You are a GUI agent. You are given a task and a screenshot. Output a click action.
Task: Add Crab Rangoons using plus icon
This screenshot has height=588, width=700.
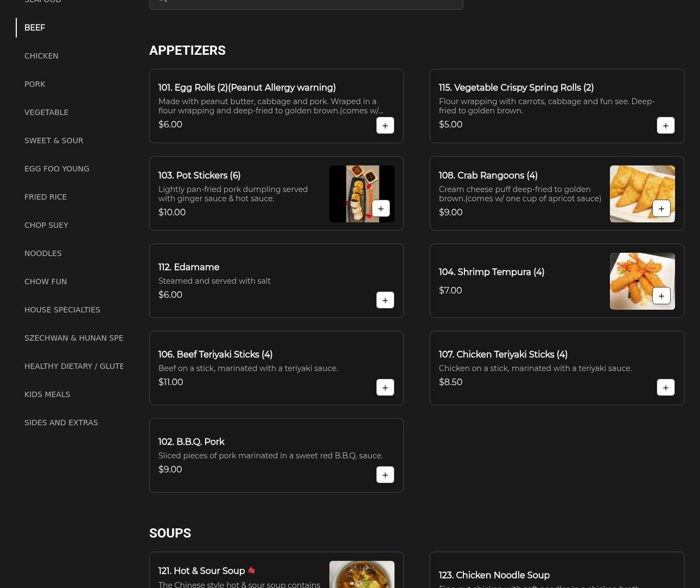tap(661, 208)
